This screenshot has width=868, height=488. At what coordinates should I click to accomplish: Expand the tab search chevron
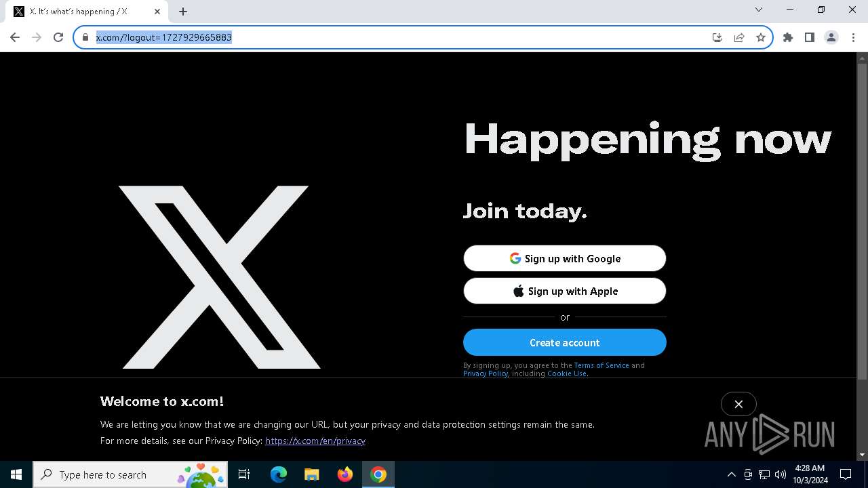(759, 10)
